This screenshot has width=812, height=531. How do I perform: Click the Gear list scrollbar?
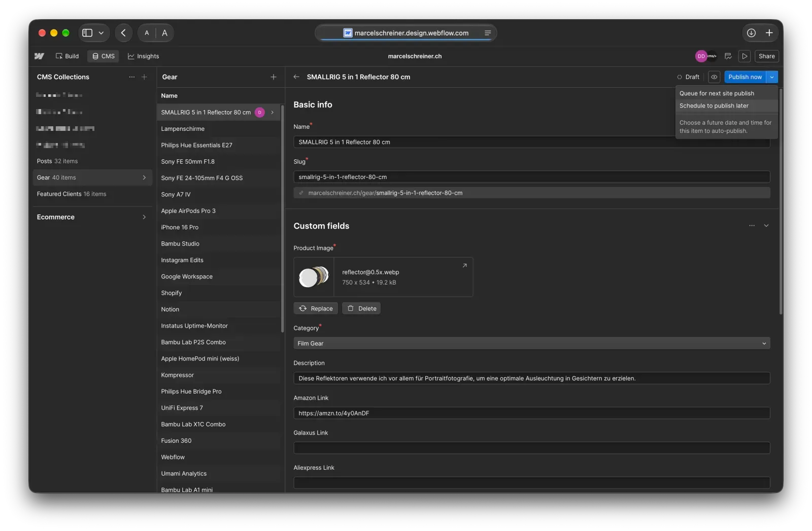point(282,219)
